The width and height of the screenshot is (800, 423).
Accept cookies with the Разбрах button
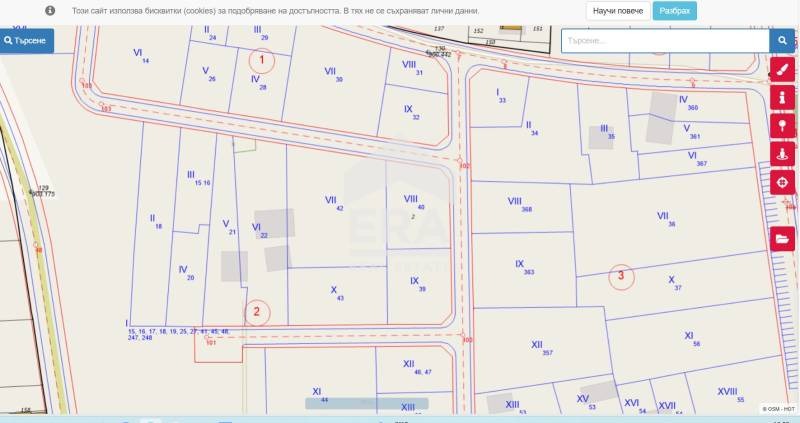[x=674, y=10]
